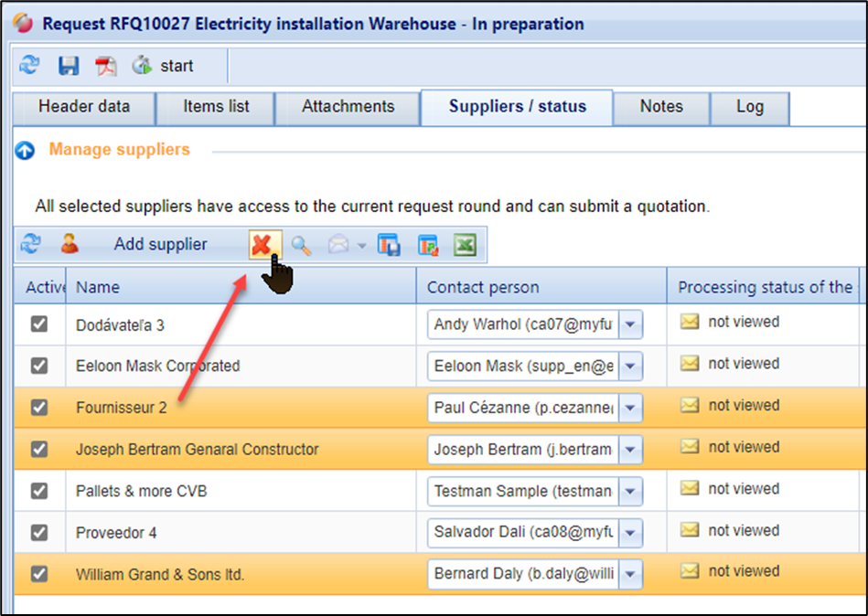Toggle Active checkbox for Pallets & more CVB

pos(39,491)
